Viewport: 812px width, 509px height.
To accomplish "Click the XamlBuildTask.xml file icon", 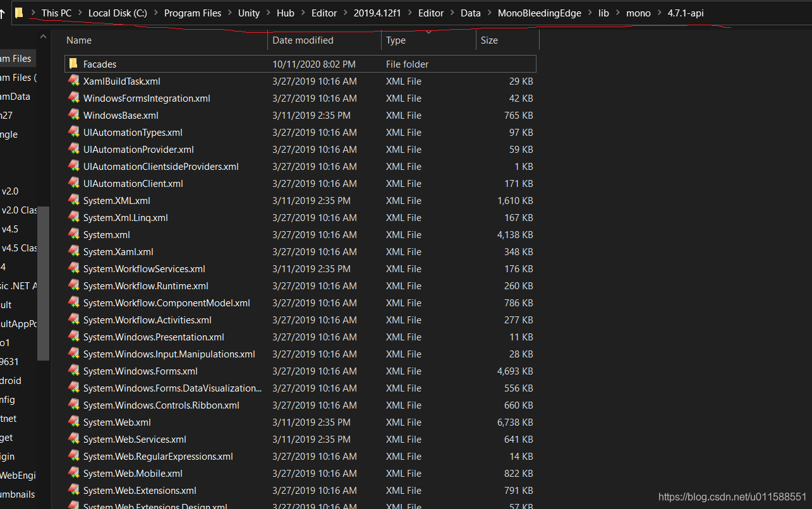I will coord(73,81).
